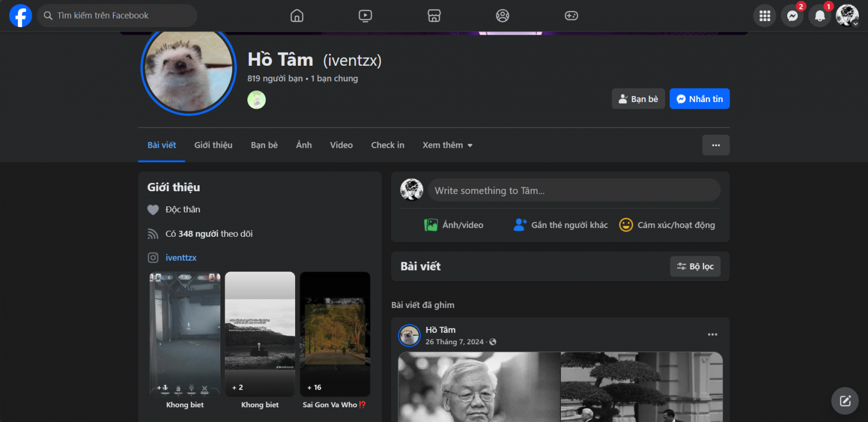Open the Gaming icon in top bar
Viewport: 868px width, 422px height.
coord(571,16)
